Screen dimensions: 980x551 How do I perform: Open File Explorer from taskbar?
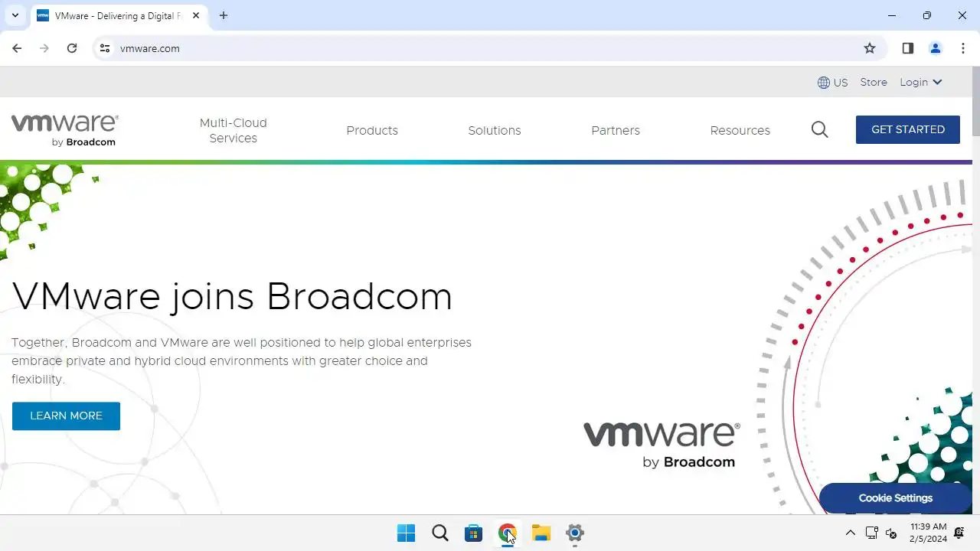click(x=541, y=533)
